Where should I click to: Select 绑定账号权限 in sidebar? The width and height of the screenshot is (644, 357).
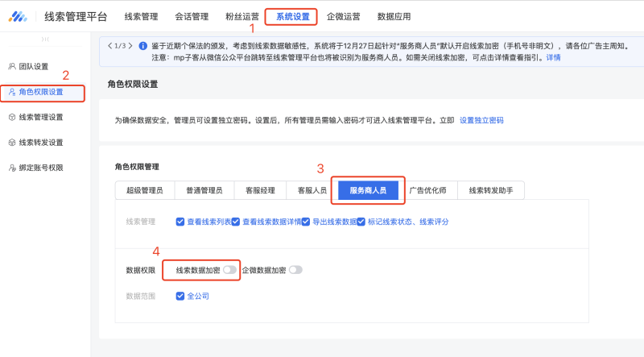pos(41,168)
